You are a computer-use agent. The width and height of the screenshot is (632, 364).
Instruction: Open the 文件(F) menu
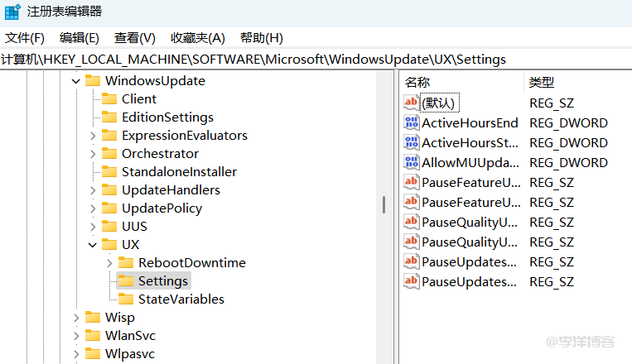25,38
